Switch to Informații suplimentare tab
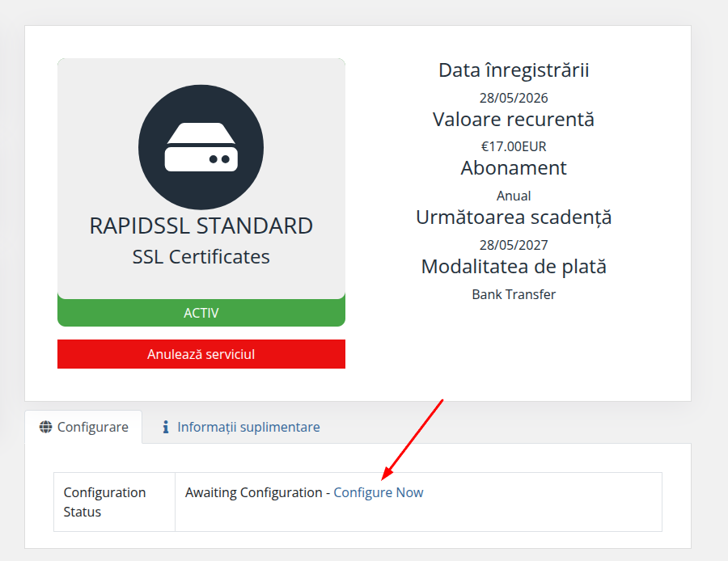Screen dimensions: 728x561 click(241, 427)
